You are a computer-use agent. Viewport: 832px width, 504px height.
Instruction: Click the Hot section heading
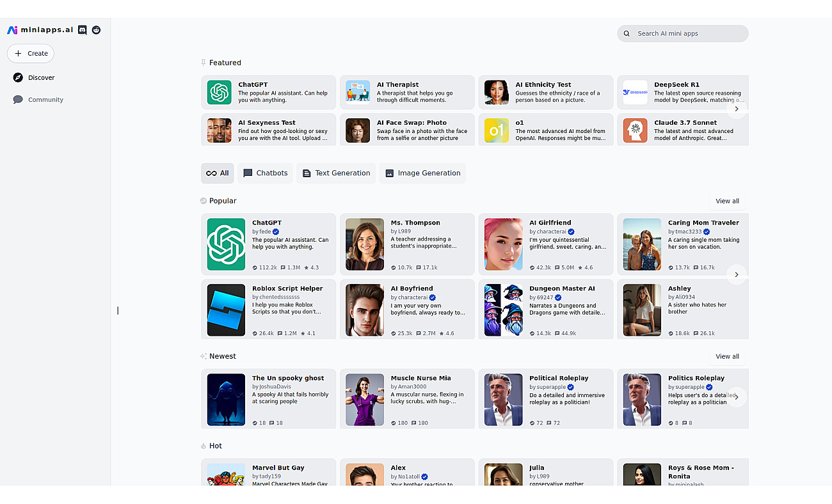point(216,446)
